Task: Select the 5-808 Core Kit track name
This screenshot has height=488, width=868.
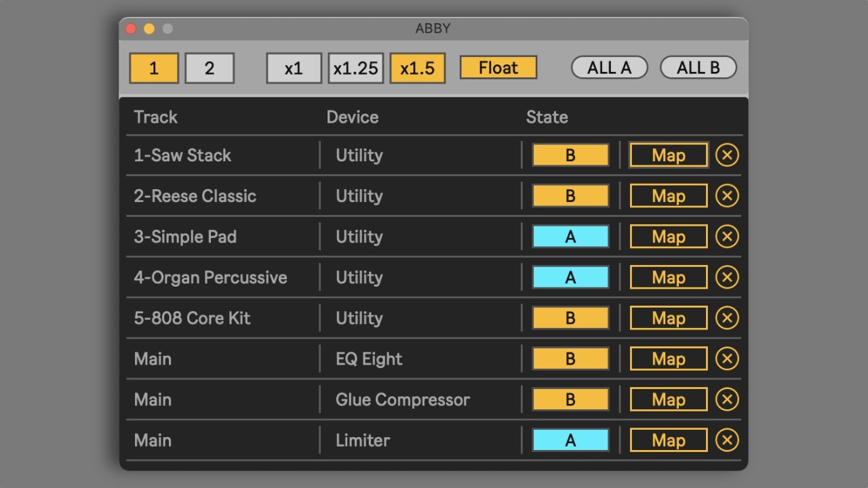Action: click(192, 318)
